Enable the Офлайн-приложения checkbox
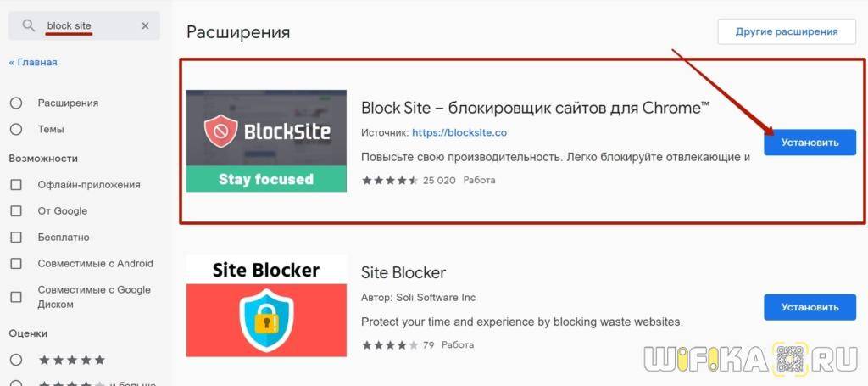Image resolution: width=868 pixels, height=386 pixels. point(16,185)
